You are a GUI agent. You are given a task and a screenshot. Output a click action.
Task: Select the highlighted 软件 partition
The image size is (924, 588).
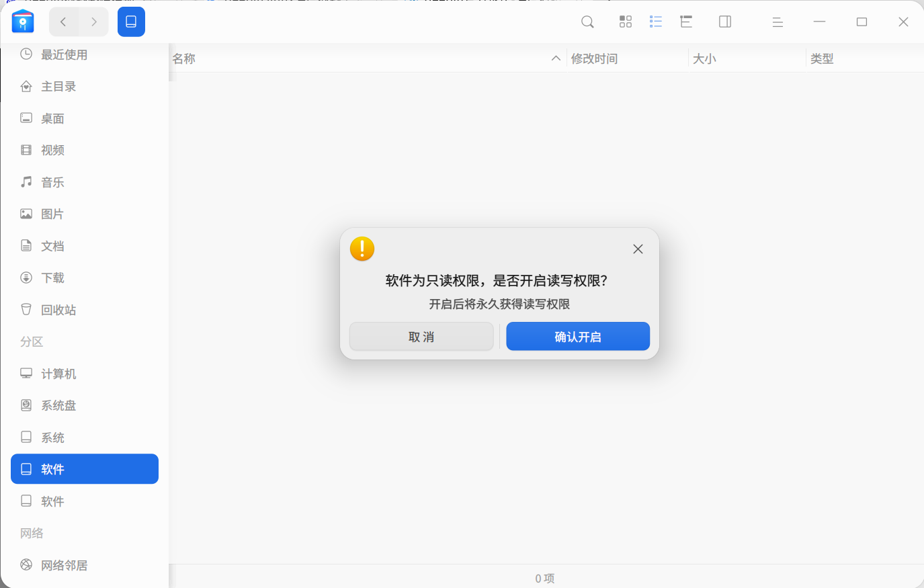tap(85, 469)
